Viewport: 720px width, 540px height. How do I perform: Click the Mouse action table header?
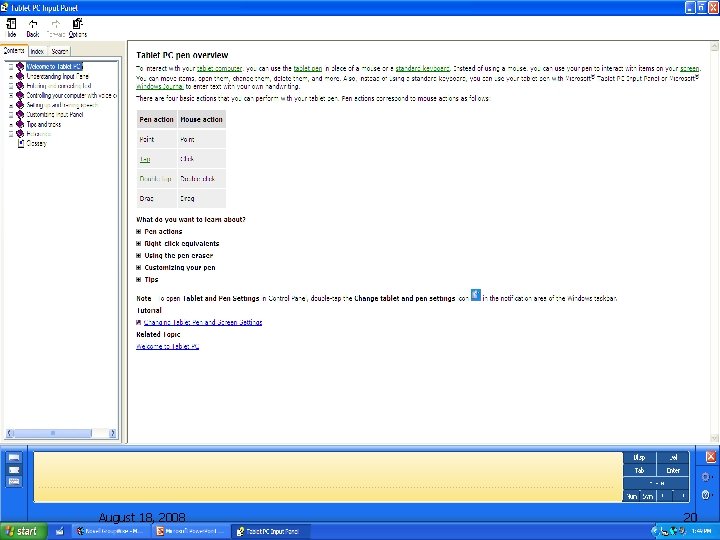click(202, 119)
